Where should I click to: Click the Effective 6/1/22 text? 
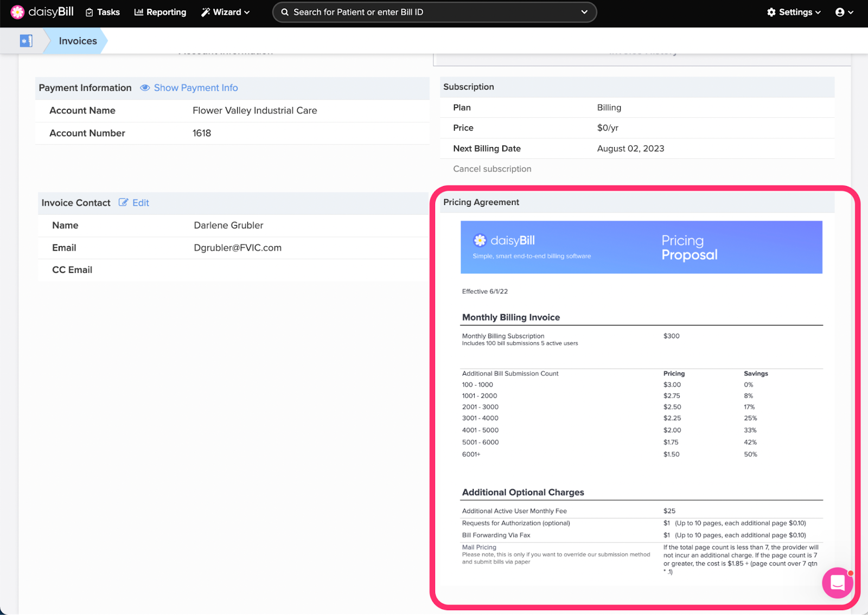(485, 292)
